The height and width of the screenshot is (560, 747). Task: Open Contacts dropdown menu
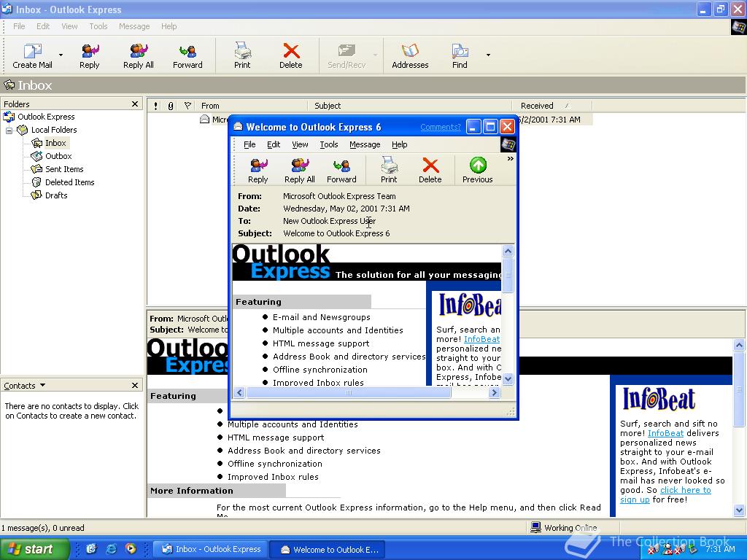coord(24,386)
